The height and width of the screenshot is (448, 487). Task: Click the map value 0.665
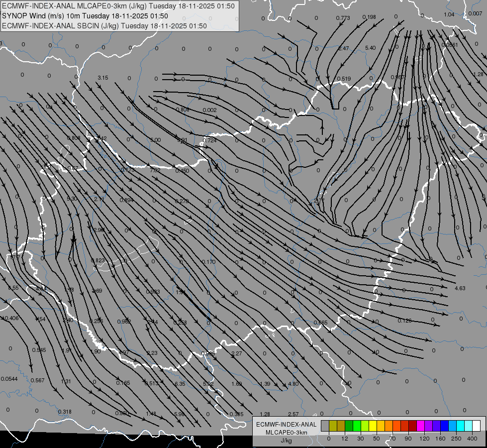320,323
